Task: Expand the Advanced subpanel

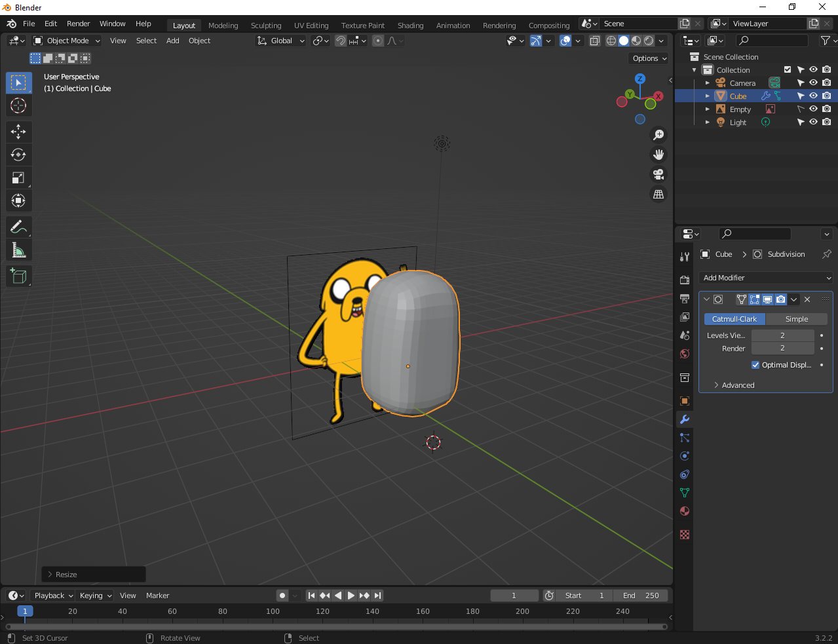Action: click(x=738, y=385)
